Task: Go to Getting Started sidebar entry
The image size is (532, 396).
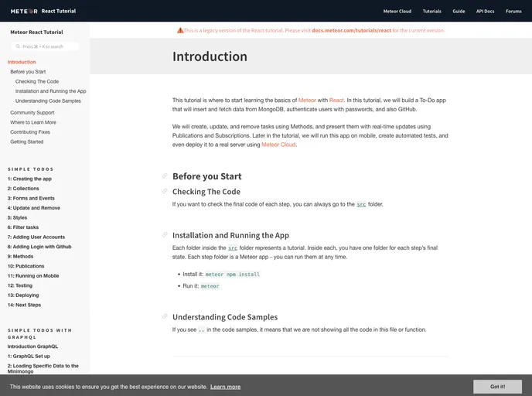Action: point(27,142)
